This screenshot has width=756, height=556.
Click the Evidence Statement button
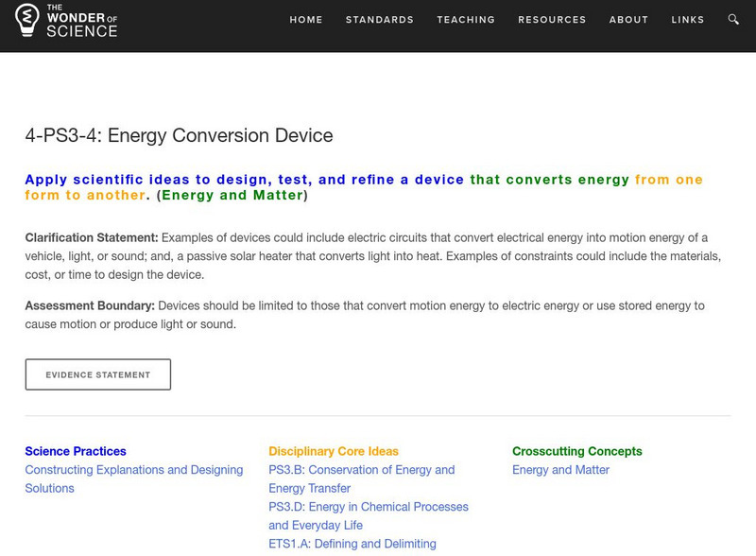click(x=98, y=374)
